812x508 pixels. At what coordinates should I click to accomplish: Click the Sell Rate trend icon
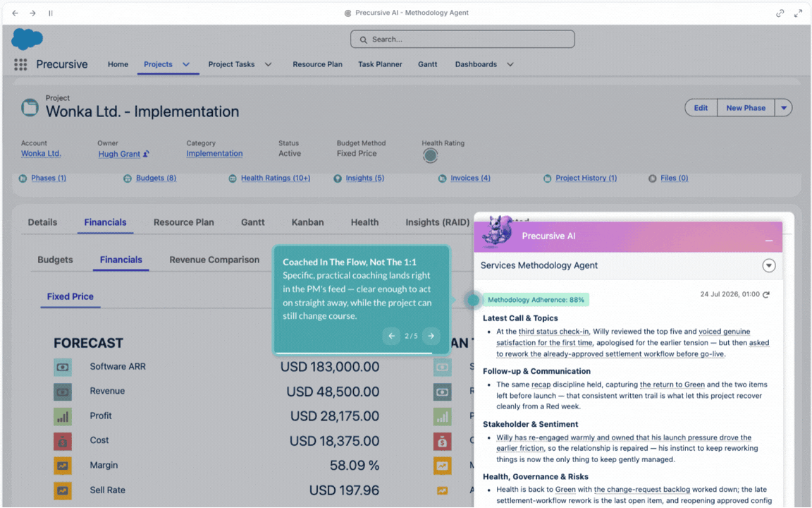point(63,490)
